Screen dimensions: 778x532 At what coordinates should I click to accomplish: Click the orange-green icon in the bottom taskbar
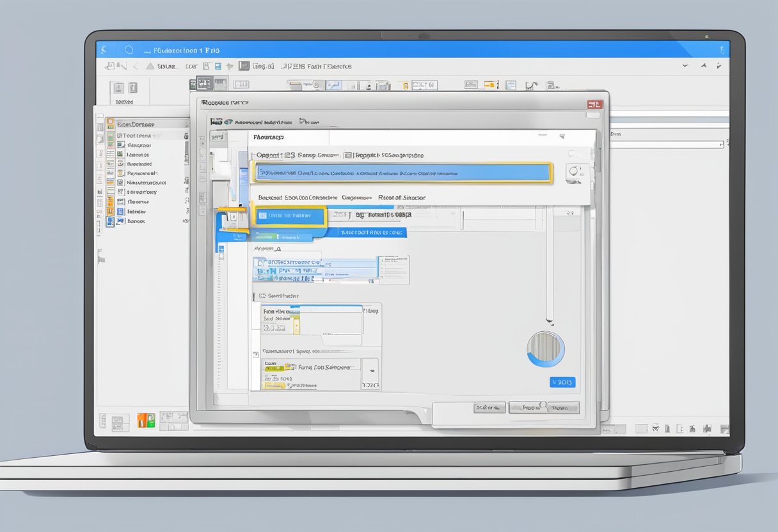coord(146,420)
